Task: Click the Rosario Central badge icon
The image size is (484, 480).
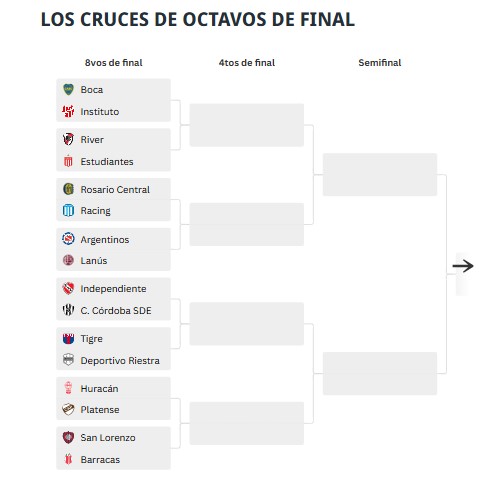Action: coord(68,189)
